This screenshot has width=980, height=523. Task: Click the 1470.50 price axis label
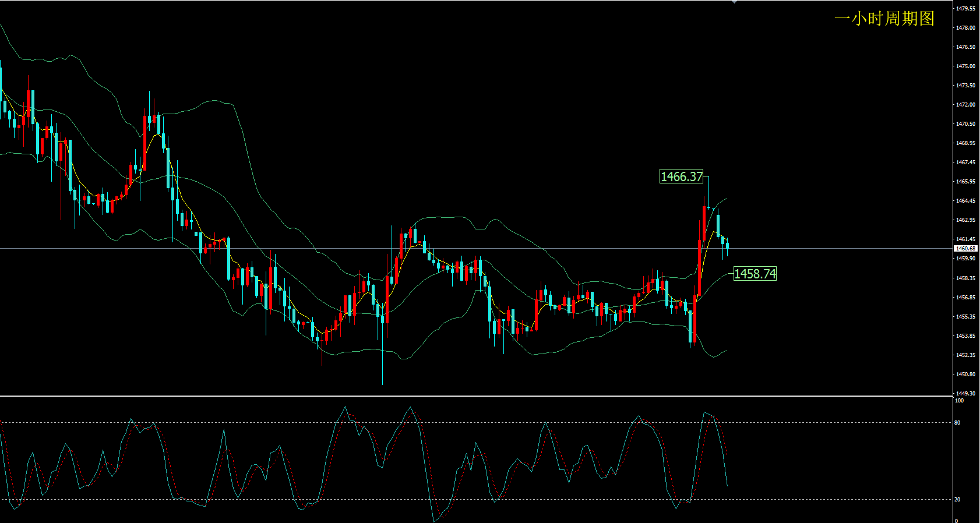[x=965, y=124]
